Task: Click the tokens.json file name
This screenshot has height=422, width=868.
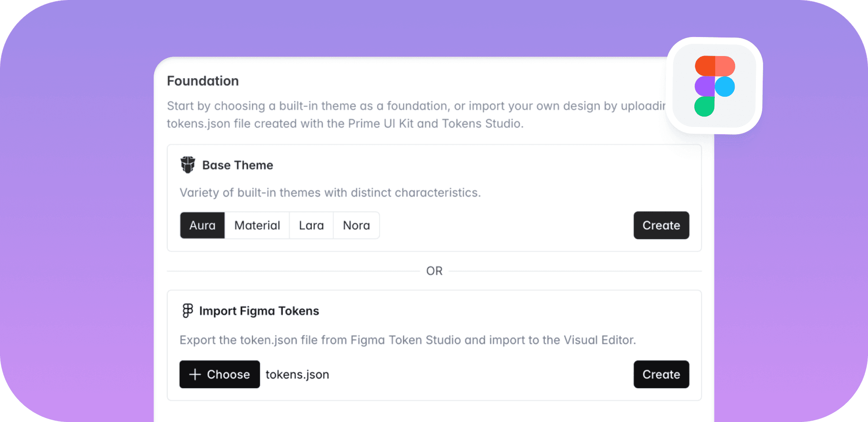Action: [x=297, y=375]
